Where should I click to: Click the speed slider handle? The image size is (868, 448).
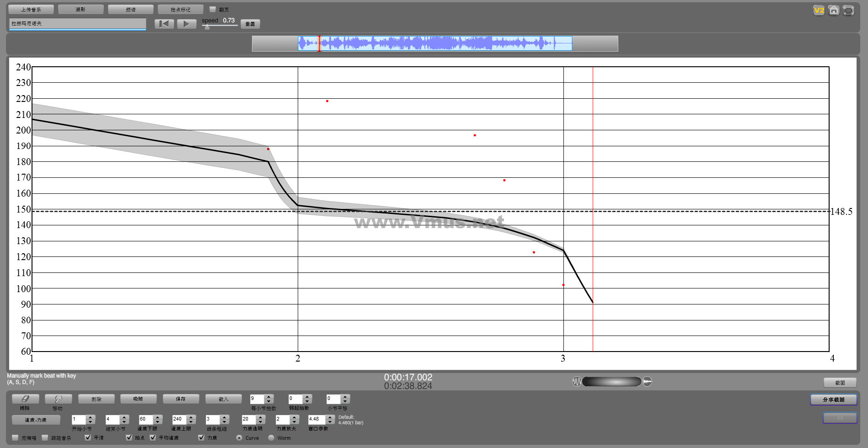(207, 27)
